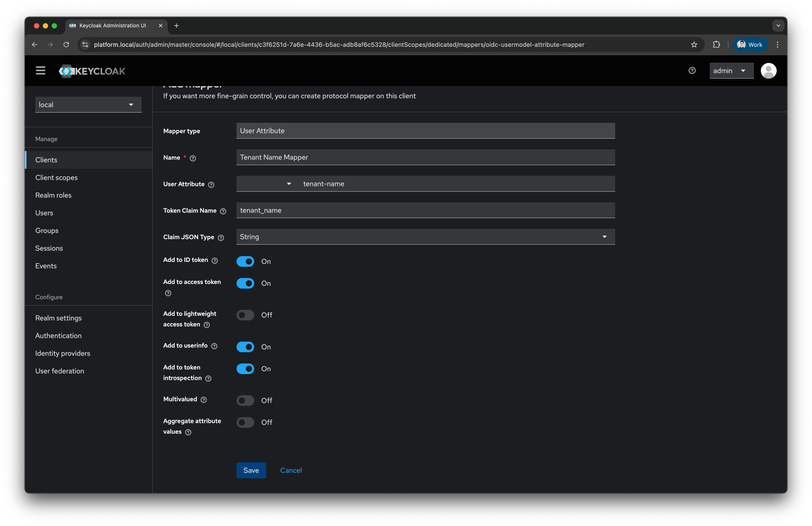Open the admin account dropdown
812x526 pixels.
pos(731,70)
